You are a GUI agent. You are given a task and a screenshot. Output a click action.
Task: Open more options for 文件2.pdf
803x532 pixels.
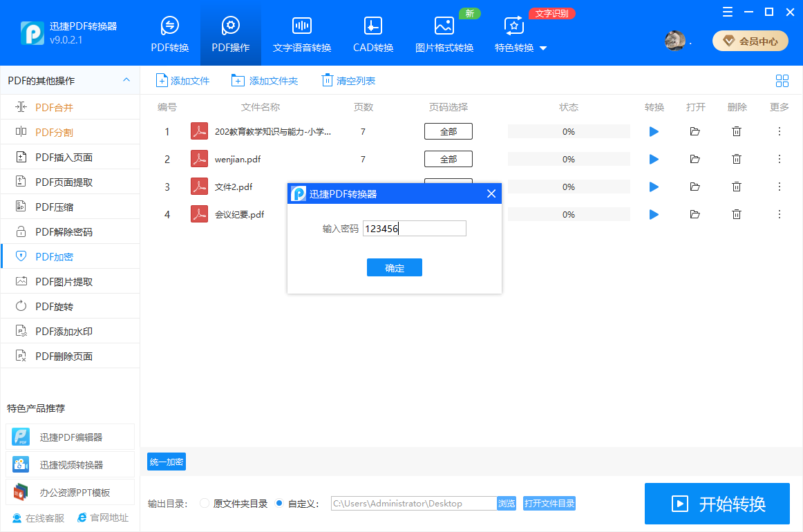pyautogui.click(x=780, y=187)
